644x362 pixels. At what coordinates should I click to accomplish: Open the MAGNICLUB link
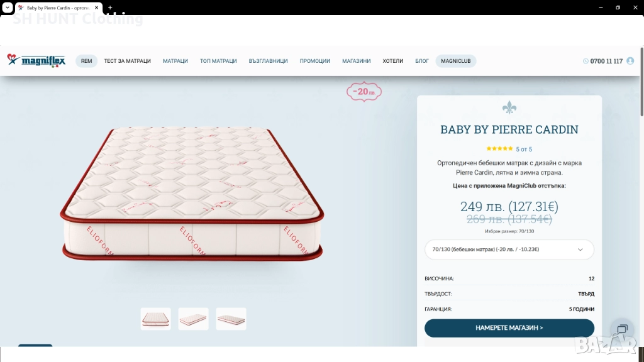(456, 61)
